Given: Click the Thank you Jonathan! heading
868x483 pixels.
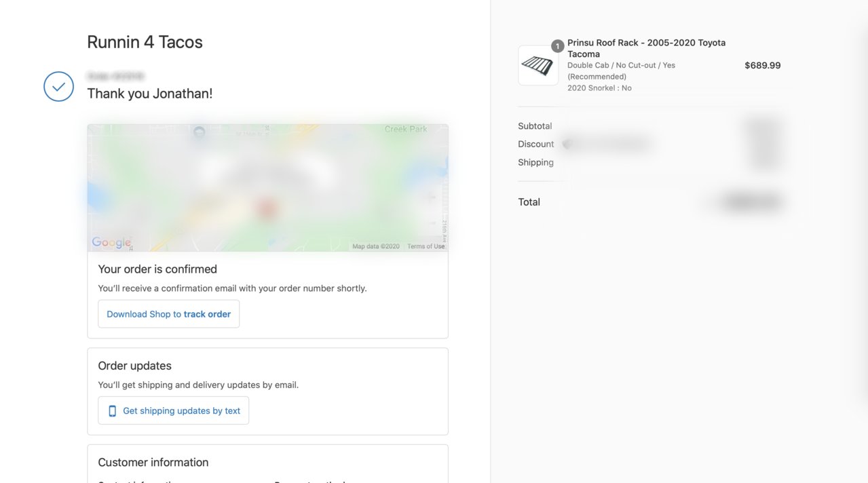Looking at the screenshot, I should (x=150, y=94).
